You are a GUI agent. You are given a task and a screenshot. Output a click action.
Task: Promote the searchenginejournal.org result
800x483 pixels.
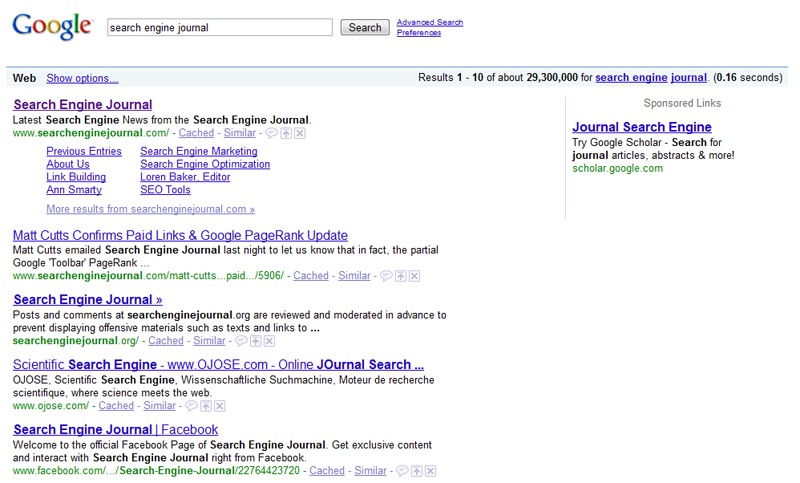(256, 341)
